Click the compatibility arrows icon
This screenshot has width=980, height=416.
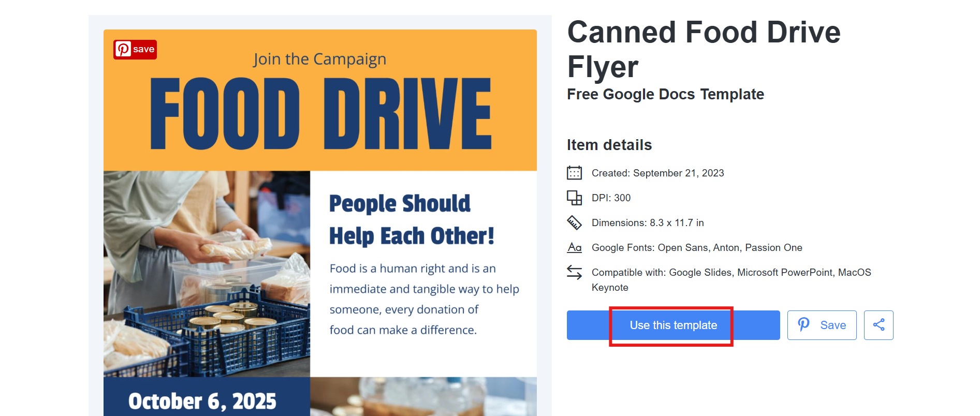point(574,272)
